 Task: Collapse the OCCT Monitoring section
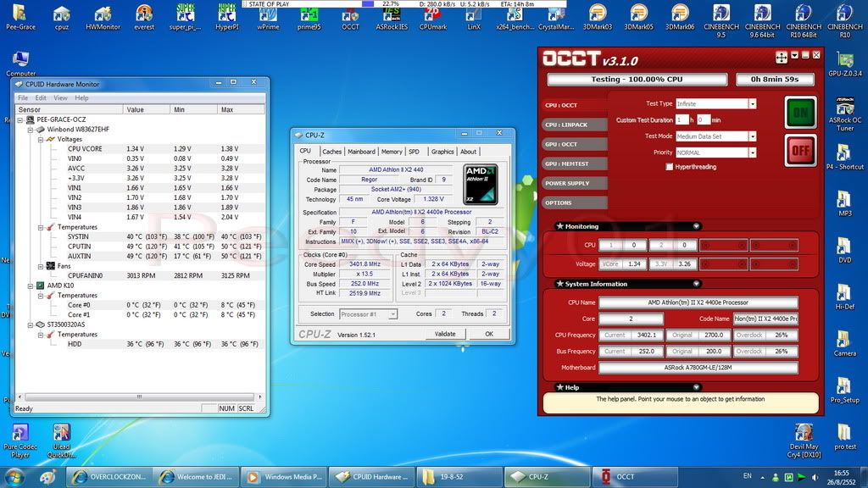[696, 226]
